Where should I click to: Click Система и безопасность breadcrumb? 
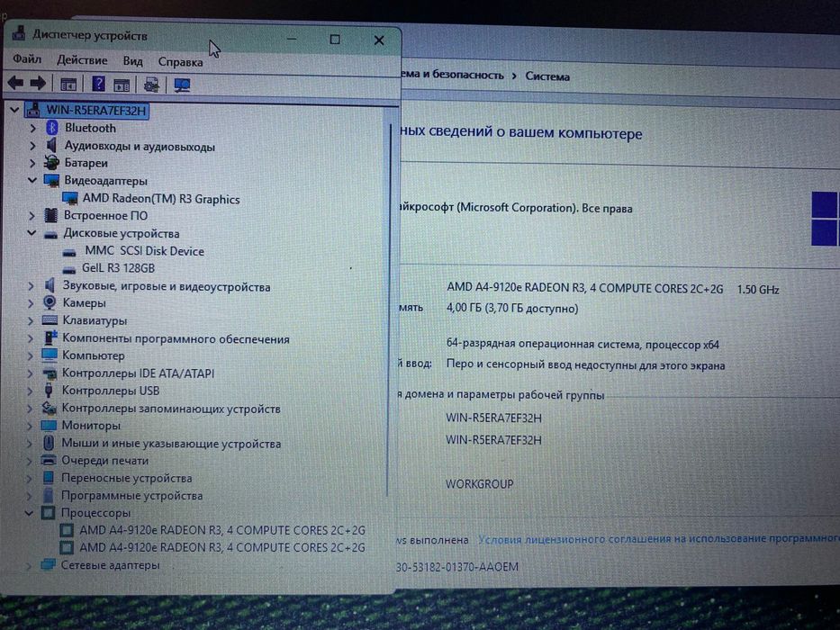tap(452, 75)
